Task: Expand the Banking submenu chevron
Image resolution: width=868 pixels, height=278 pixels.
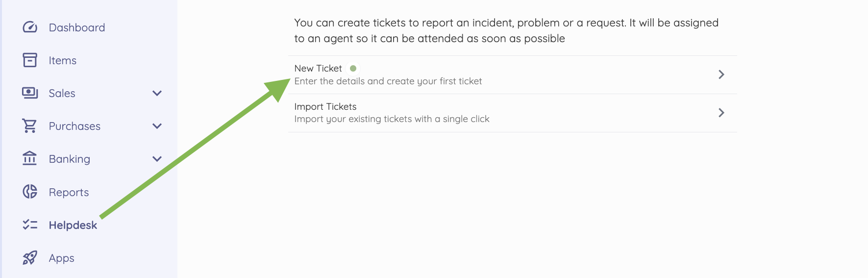Action: (x=157, y=159)
